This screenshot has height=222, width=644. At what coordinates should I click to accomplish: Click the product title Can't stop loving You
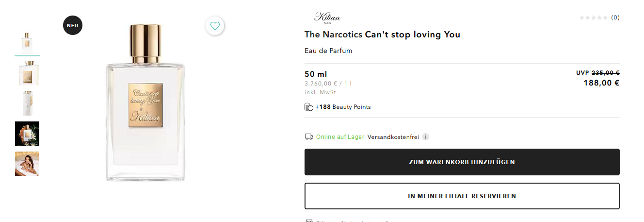[382, 34]
